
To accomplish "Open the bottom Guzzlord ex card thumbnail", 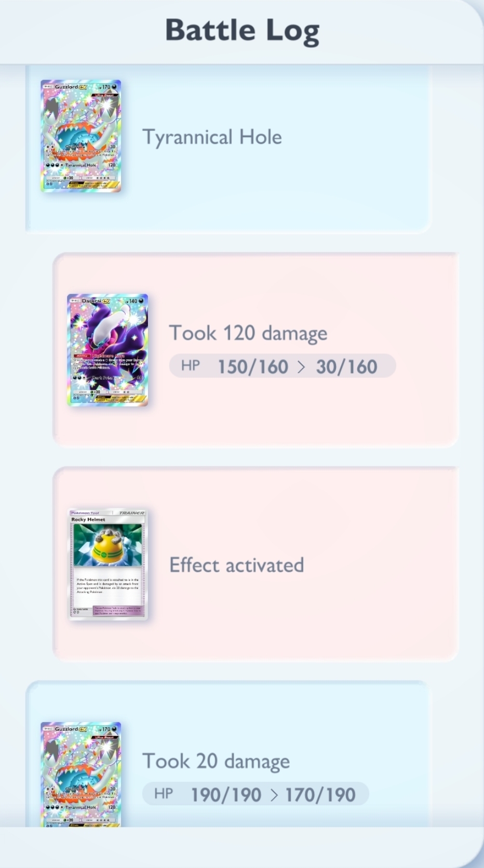I will 81,774.
